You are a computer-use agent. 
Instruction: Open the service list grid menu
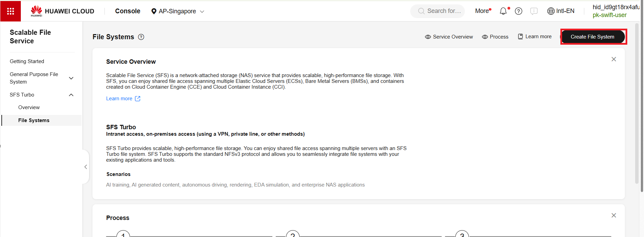tap(11, 11)
